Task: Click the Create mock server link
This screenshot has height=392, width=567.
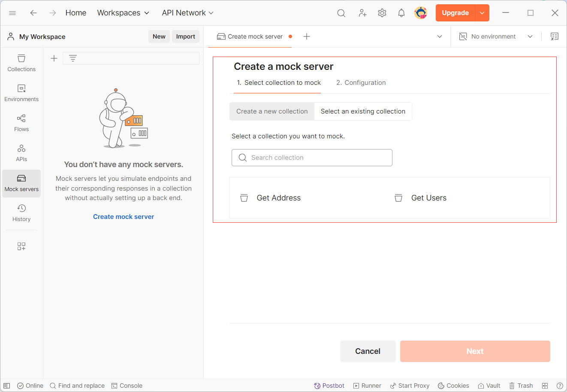Action: click(x=124, y=217)
